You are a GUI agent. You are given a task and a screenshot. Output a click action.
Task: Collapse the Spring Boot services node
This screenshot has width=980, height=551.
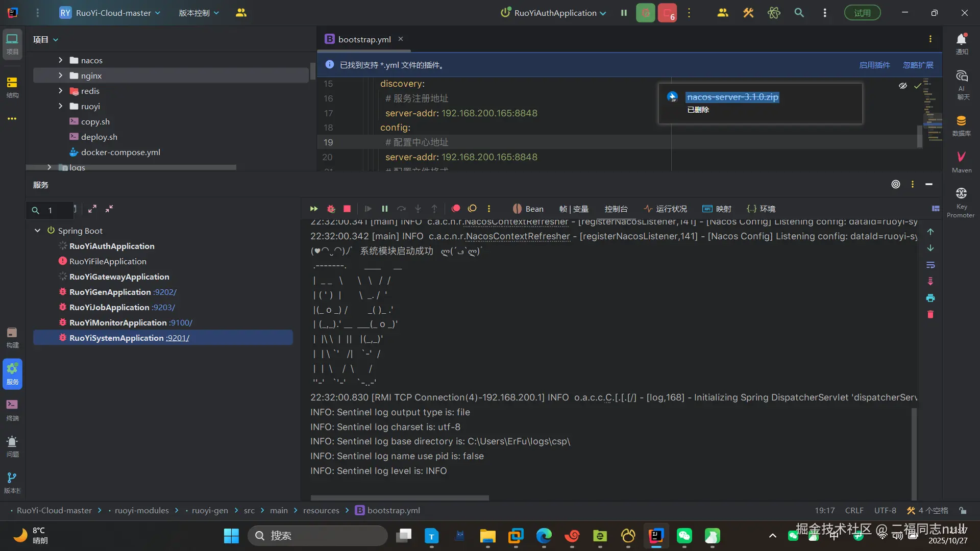pos(37,231)
